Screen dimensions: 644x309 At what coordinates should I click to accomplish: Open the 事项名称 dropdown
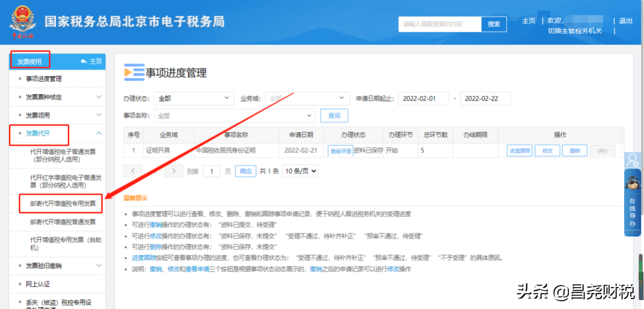[x=234, y=116]
